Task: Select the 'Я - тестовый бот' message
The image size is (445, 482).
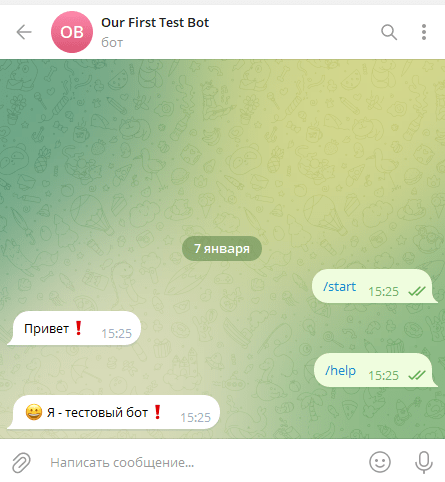Action: pos(113,412)
